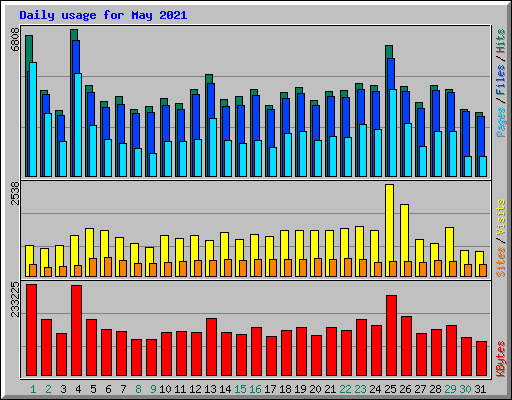Click the cyan Pages bar for day 13
This screenshot has width=512, height=400.
pos(213,147)
